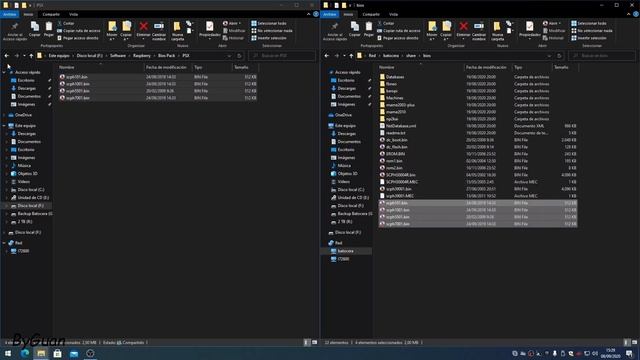The height and width of the screenshot is (360, 640).
Task: Open Compartir tab in left PSX window
Action: [x=51, y=14]
